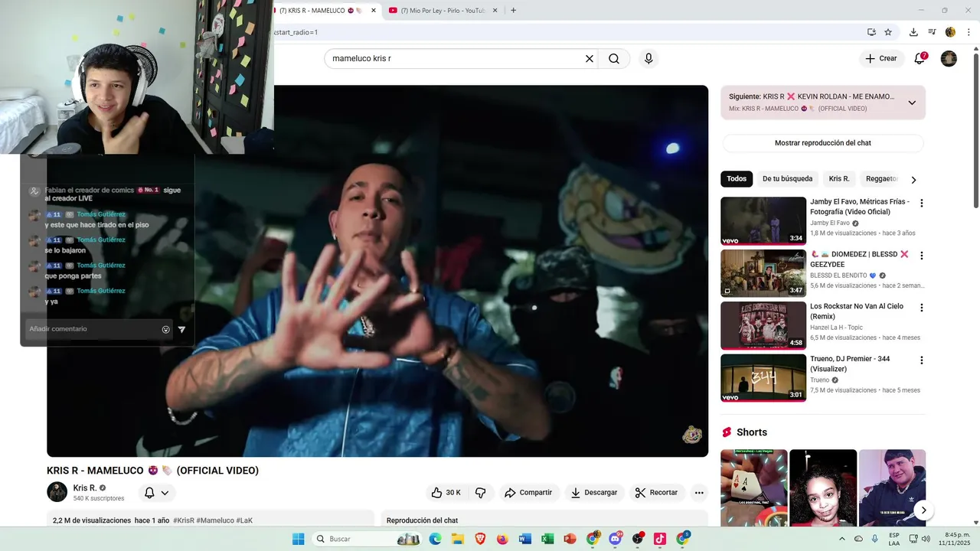Viewport: 980px width, 551px height.
Task: Clear the YouTube search box text
Action: point(590,59)
